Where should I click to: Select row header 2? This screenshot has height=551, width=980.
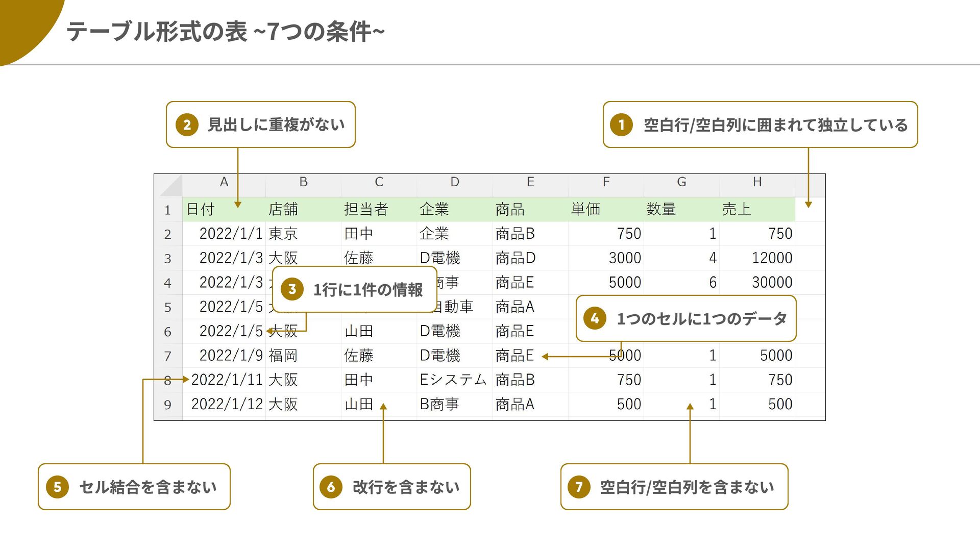pos(168,234)
